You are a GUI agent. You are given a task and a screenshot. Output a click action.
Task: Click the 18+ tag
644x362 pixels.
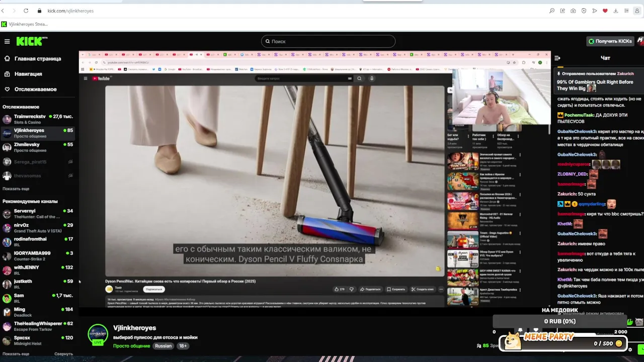point(183,346)
